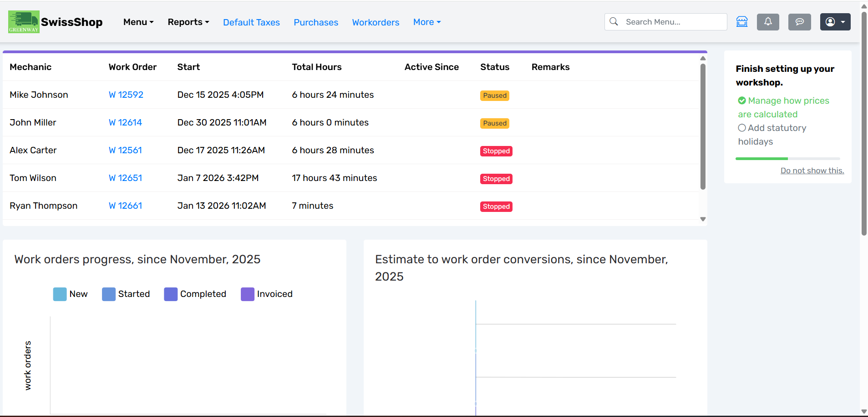Click the 'Do not show this.' link
This screenshot has height=417, width=868.
(x=812, y=171)
